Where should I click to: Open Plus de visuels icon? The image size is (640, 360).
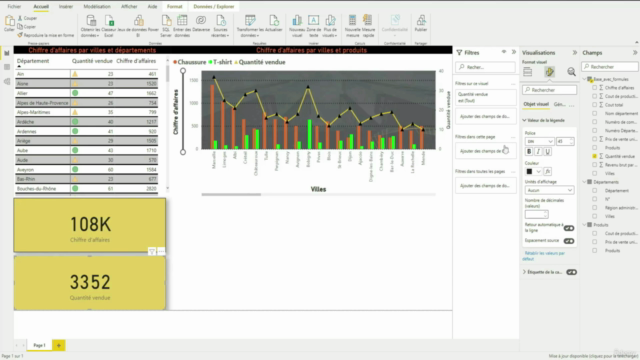tap(330, 20)
